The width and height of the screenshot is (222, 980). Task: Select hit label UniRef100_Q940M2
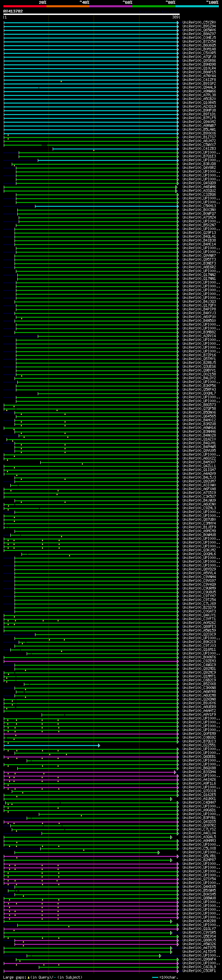tap(199, 122)
